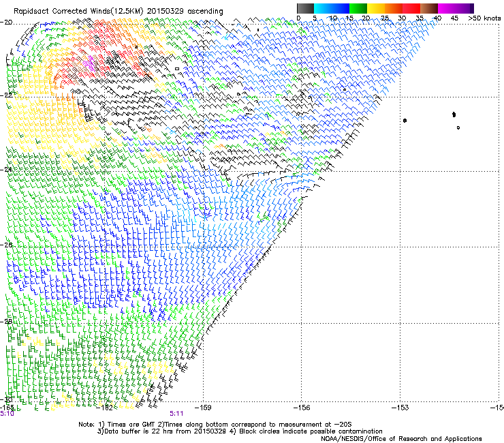Click the '-20' latitude axis label
This screenshot has height=443, width=504.
(x=6, y=22)
